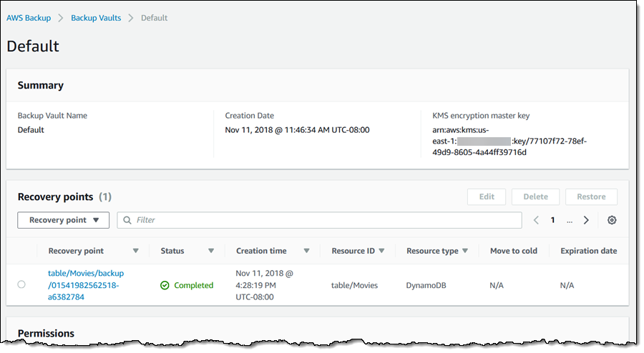
Task: Go to next page of recovery points
Action: (x=586, y=220)
